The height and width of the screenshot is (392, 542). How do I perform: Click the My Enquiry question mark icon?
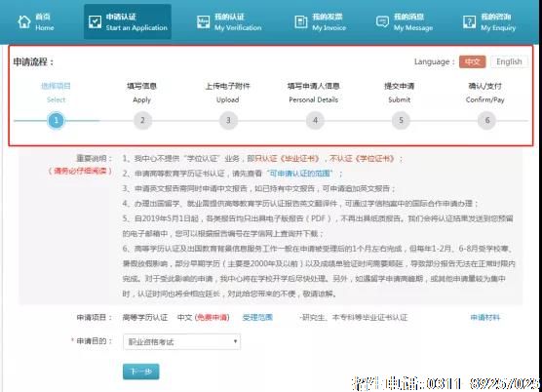click(x=469, y=21)
